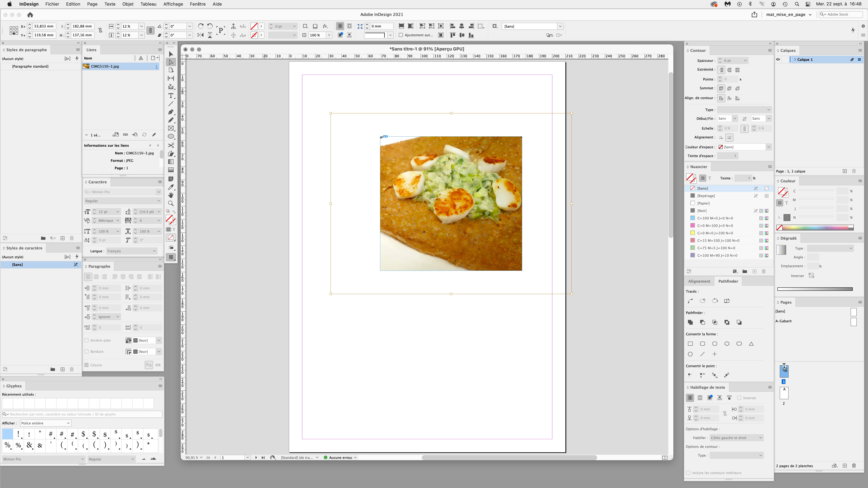Switch to the Alignement tab

click(x=699, y=282)
